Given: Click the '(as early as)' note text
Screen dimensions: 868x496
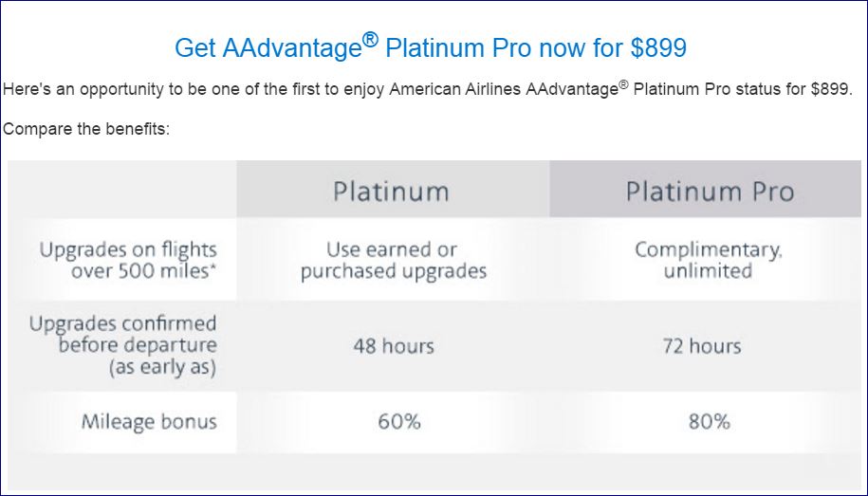Looking at the screenshot, I should click(163, 368).
